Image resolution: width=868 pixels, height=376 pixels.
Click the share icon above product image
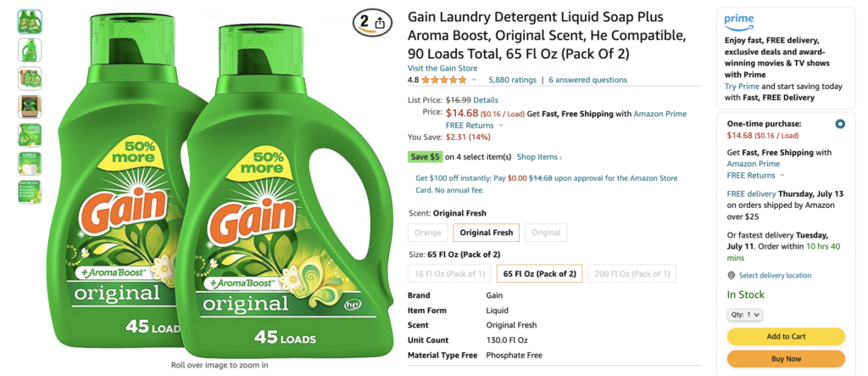click(x=379, y=23)
